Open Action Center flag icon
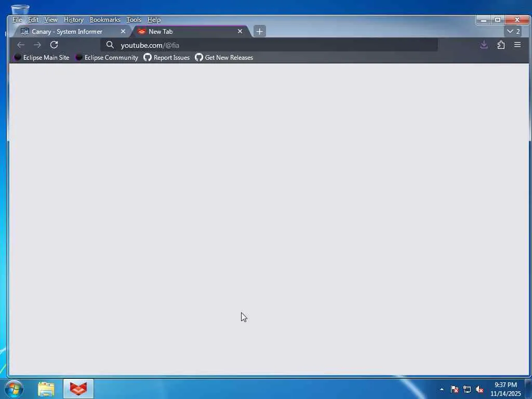The image size is (532, 399). [454, 389]
